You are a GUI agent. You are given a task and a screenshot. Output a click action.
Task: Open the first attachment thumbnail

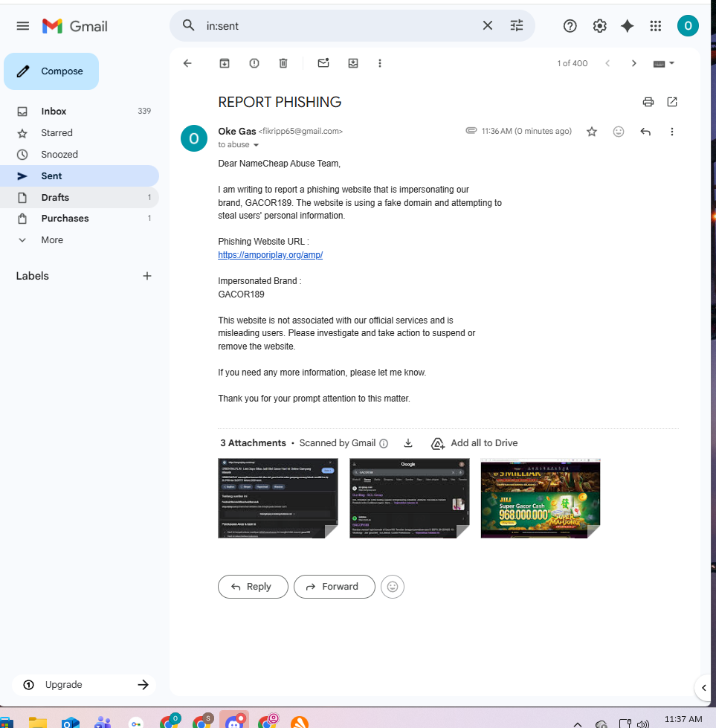(x=278, y=498)
